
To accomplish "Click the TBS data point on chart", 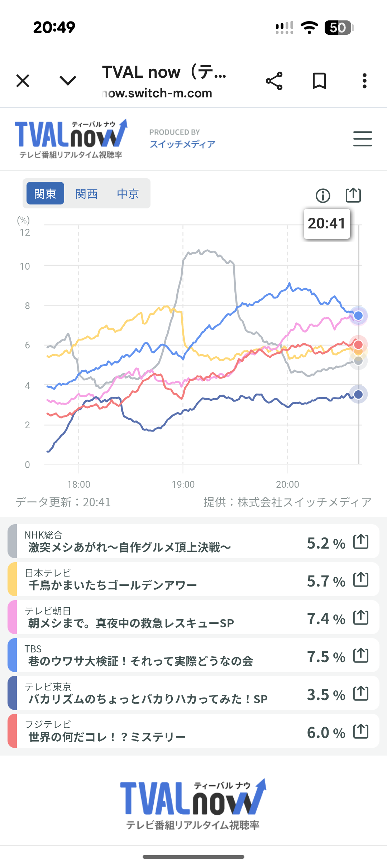I will pyautogui.click(x=358, y=316).
